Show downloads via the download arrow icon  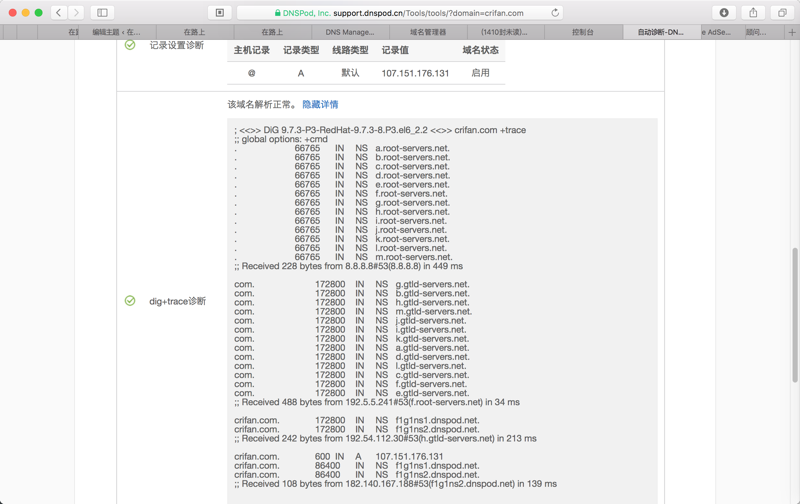click(x=724, y=13)
